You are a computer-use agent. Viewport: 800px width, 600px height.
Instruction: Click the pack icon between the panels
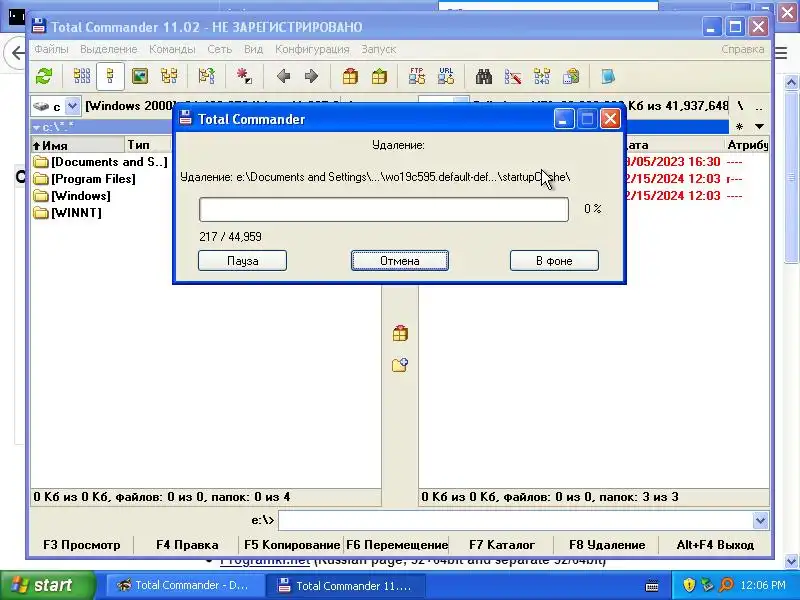400,334
